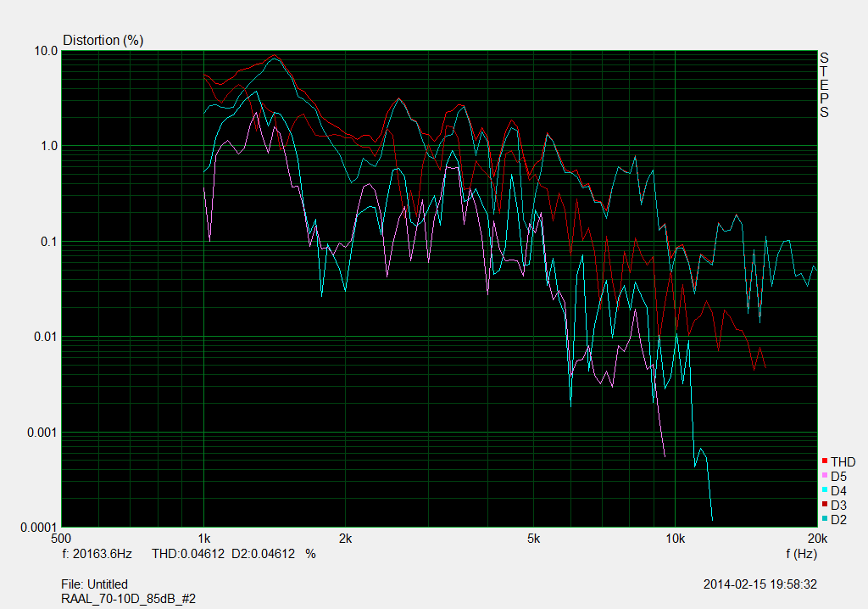The height and width of the screenshot is (609, 868).
Task: Select the pink D5 legend entry
Action: [838, 477]
